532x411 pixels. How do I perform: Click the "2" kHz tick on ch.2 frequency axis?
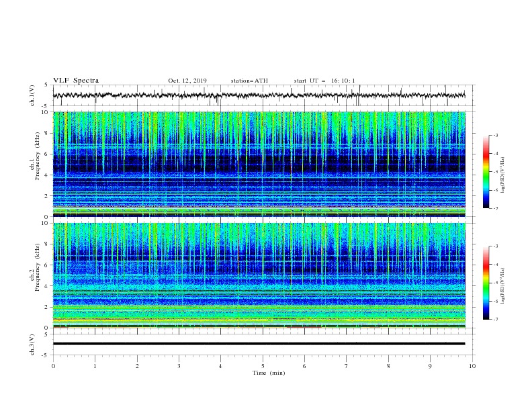tap(47, 307)
